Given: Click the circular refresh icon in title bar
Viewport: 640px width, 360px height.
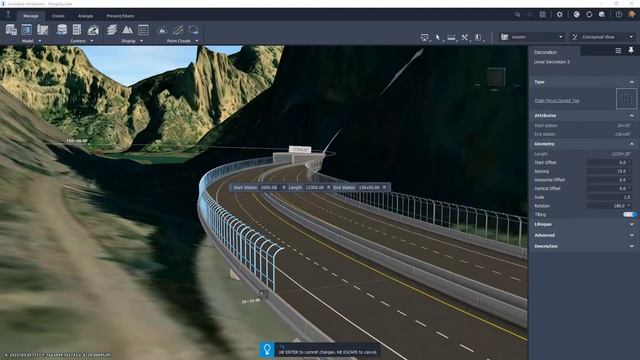Looking at the screenshot, I should pos(589,14).
